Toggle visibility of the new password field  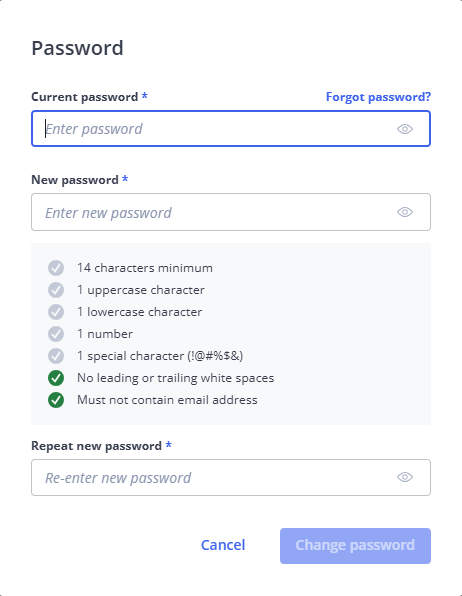405,212
